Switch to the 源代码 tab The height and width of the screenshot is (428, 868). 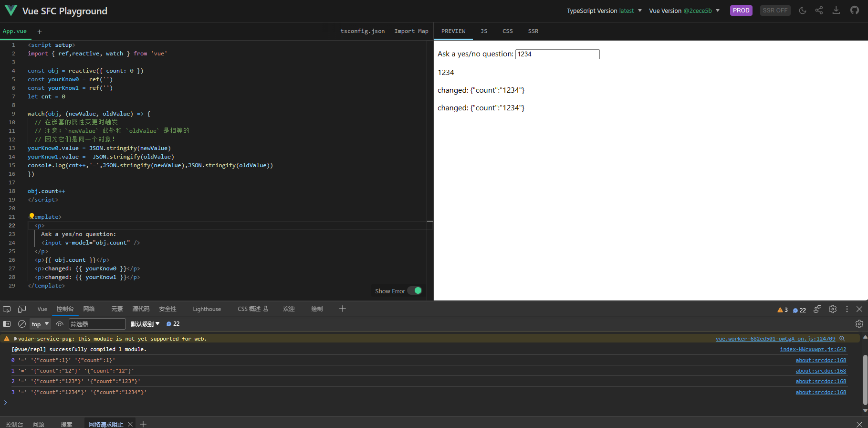(141, 309)
